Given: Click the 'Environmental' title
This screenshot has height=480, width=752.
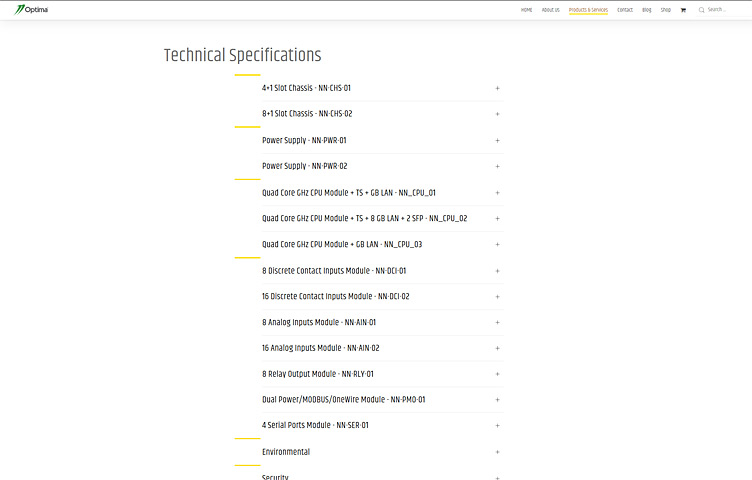Looking at the screenshot, I should (x=286, y=452).
